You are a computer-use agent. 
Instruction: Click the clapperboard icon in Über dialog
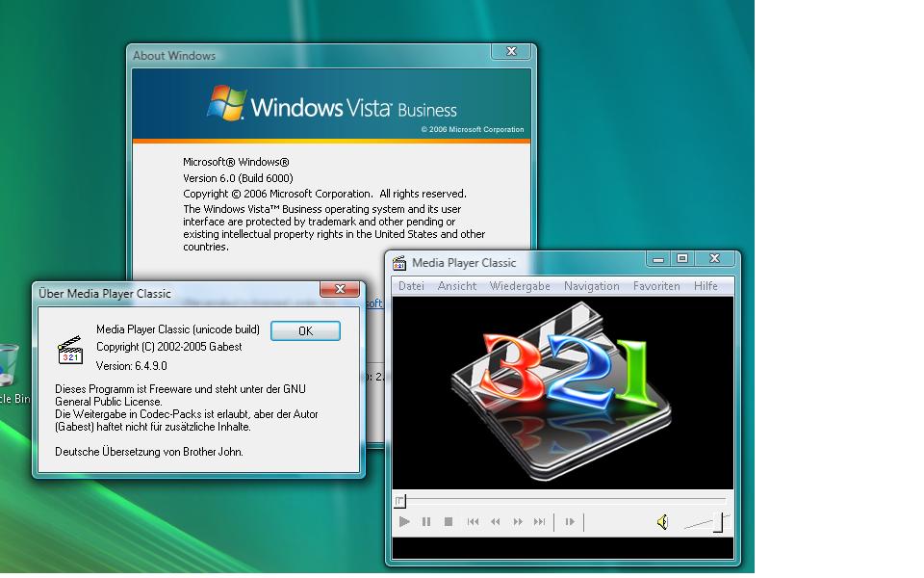(x=70, y=350)
